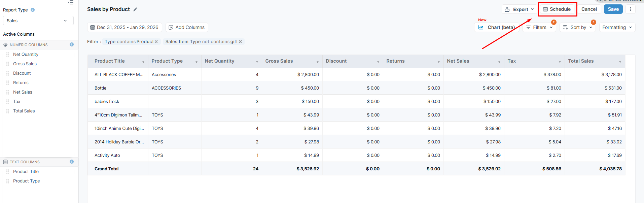Click the drag handle for Net Quantity
This screenshot has height=203, width=644.
(x=8, y=54)
